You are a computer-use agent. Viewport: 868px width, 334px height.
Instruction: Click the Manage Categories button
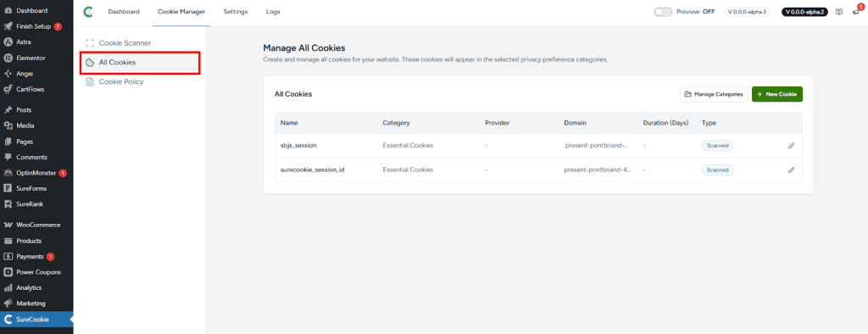(714, 94)
